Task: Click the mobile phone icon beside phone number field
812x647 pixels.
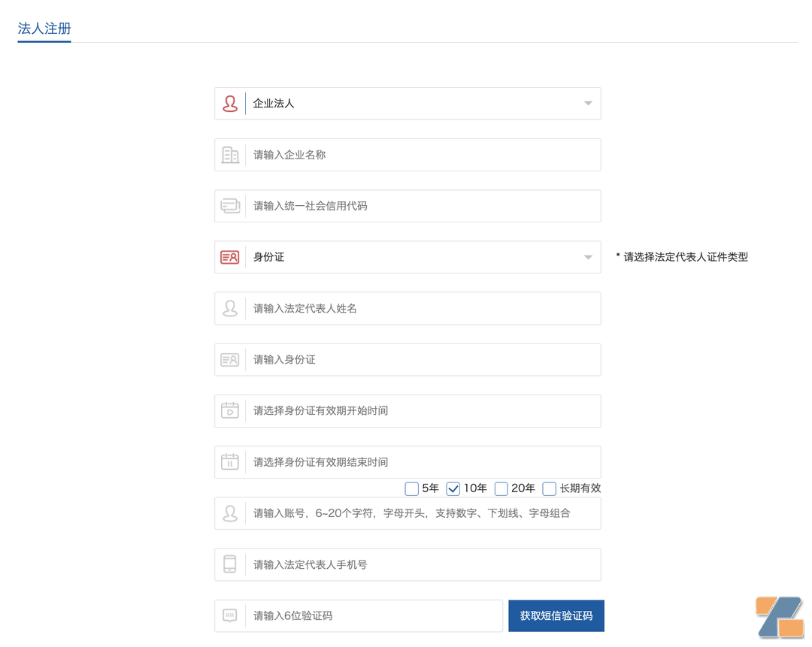Action: point(229,564)
